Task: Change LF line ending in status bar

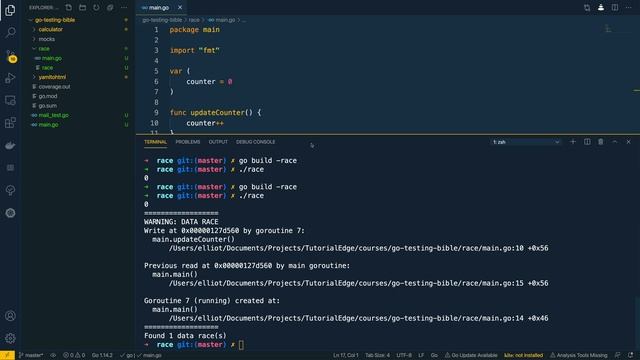Action: click(421, 355)
